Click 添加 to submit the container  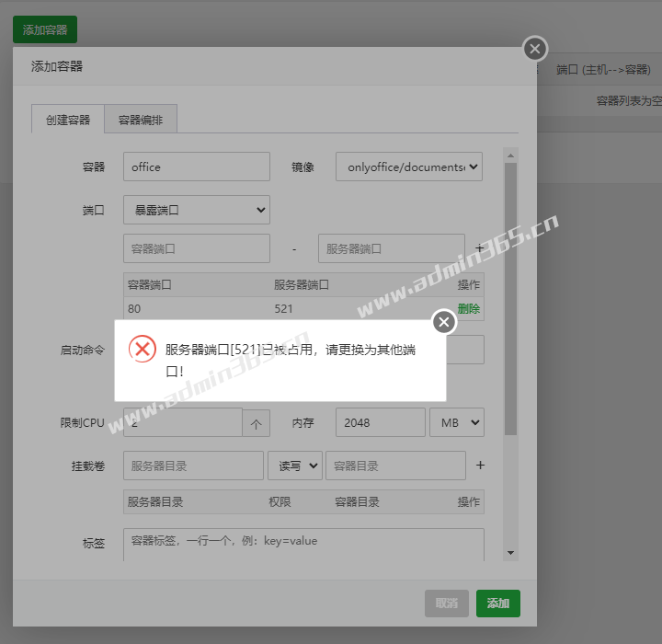coord(498,604)
